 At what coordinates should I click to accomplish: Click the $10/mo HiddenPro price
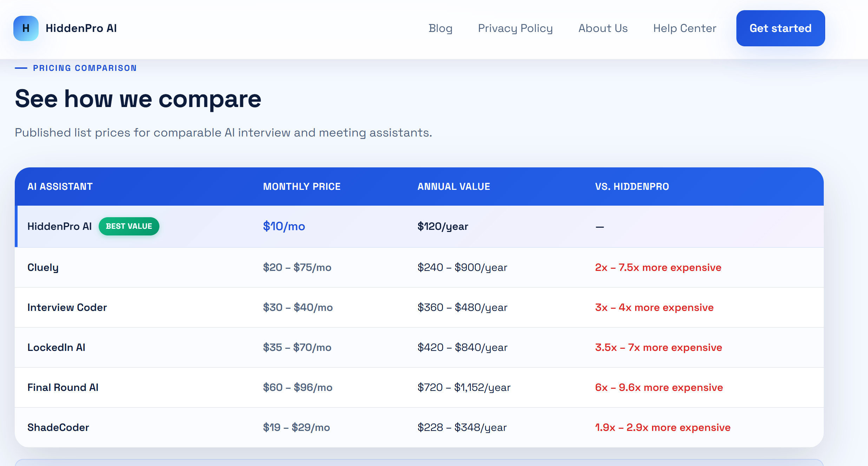pos(284,226)
